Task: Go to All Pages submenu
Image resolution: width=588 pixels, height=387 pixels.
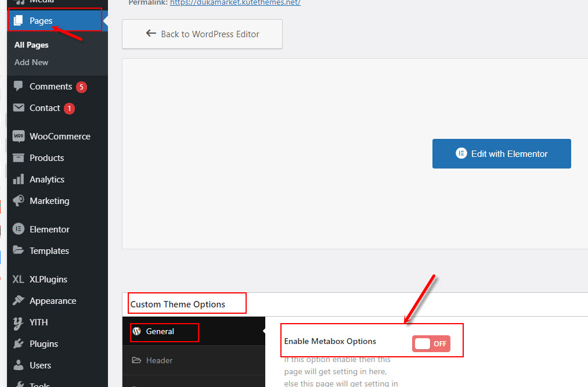Action: 31,45
